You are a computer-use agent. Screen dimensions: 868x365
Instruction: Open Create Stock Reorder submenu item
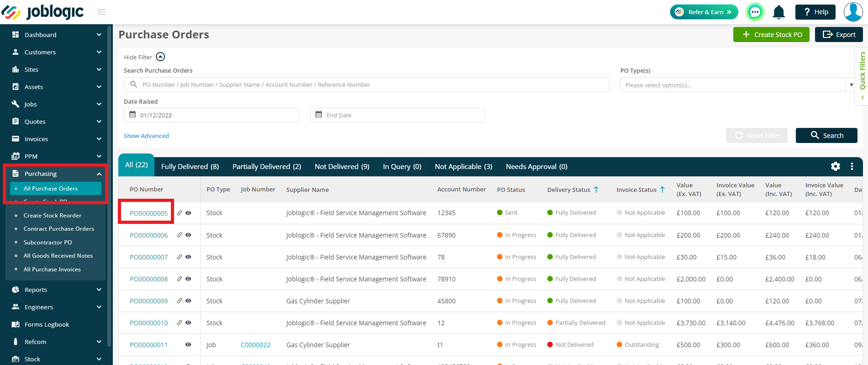click(x=53, y=216)
